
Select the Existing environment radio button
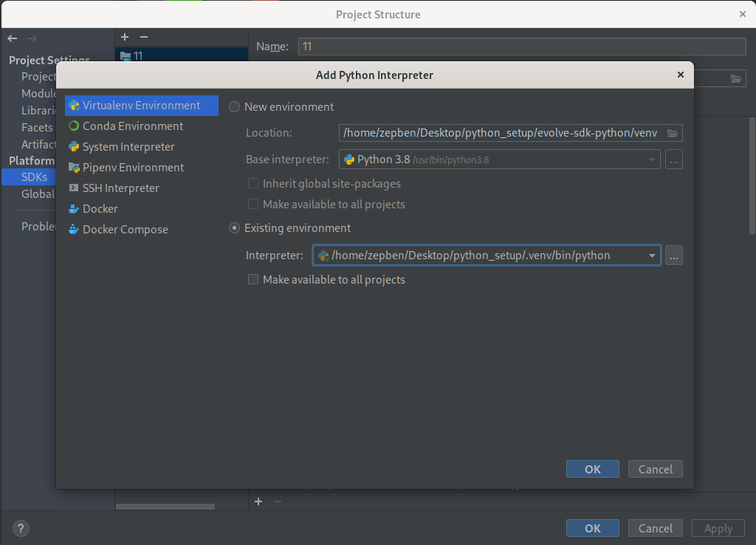point(235,228)
